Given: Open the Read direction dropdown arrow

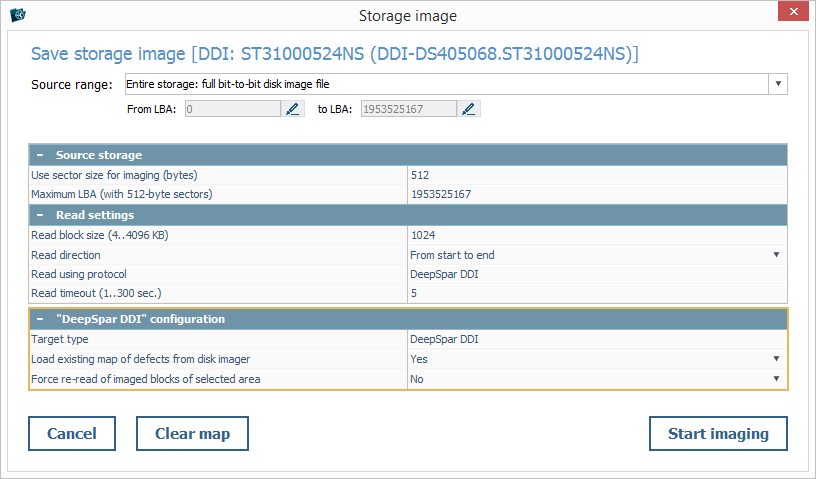Looking at the screenshot, I should (777, 255).
